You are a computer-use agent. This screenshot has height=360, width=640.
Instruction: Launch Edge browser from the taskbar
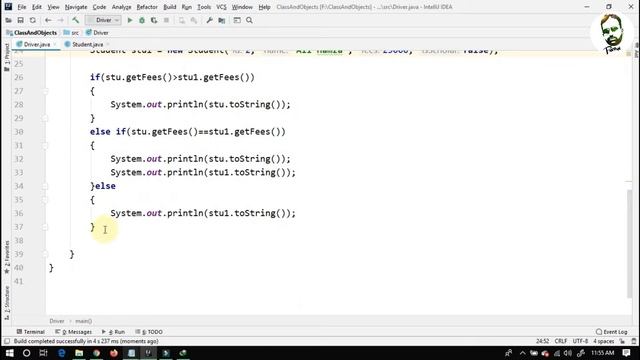[x=62, y=353]
